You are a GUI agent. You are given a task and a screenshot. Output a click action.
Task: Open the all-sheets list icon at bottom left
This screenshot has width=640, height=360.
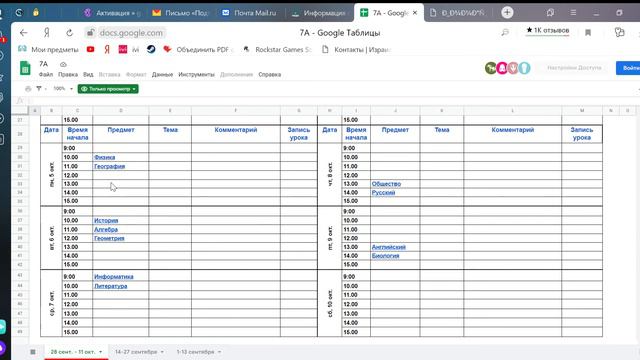point(33,352)
